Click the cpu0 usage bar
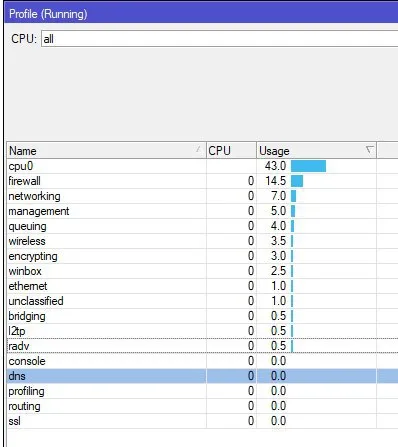The height and width of the screenshot is (447, 398). 308,166
